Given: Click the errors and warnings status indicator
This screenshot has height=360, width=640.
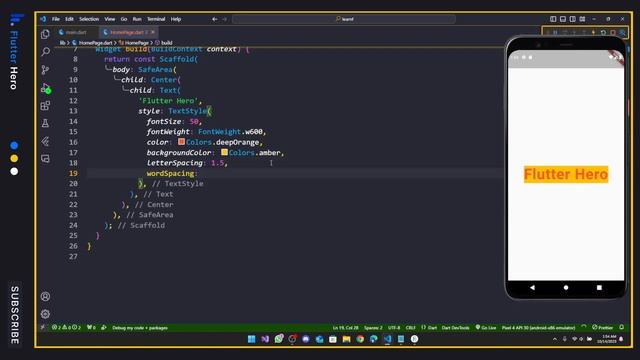Looking at the screenshot, I should point(67,327).
